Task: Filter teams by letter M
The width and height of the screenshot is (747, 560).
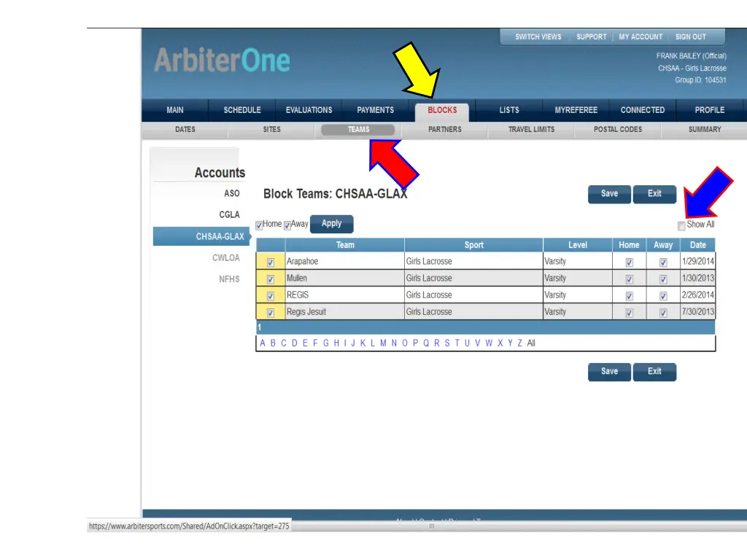Action: click(383, 343)
